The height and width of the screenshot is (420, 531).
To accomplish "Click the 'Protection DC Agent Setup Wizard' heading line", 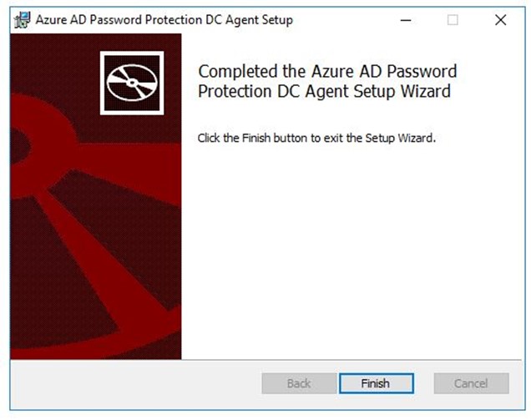I will coord(325,92).
